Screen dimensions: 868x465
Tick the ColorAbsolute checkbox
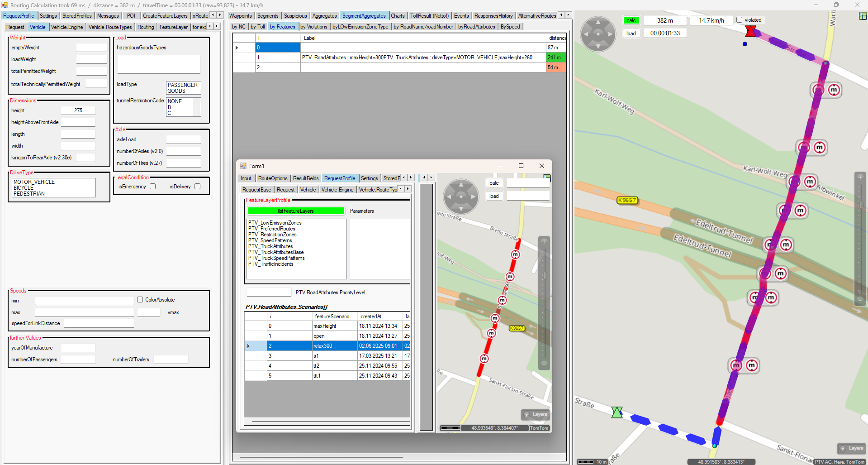(140, 300)
